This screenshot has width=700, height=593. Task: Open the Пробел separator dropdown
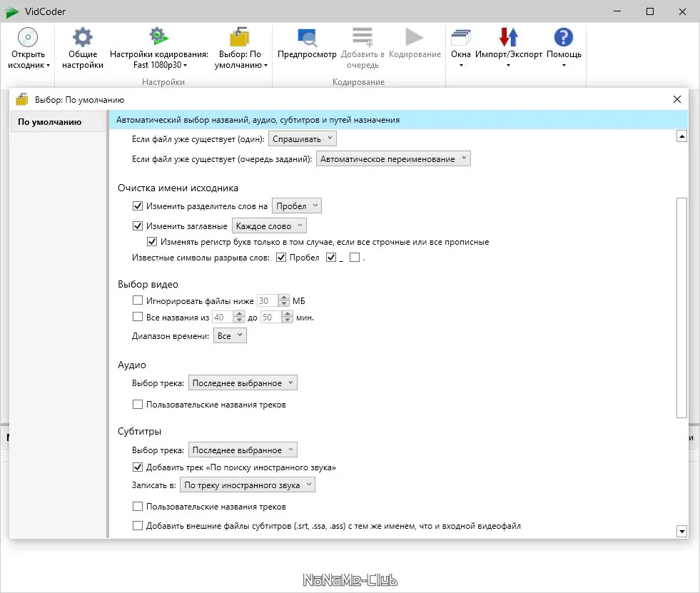[296, 206]
